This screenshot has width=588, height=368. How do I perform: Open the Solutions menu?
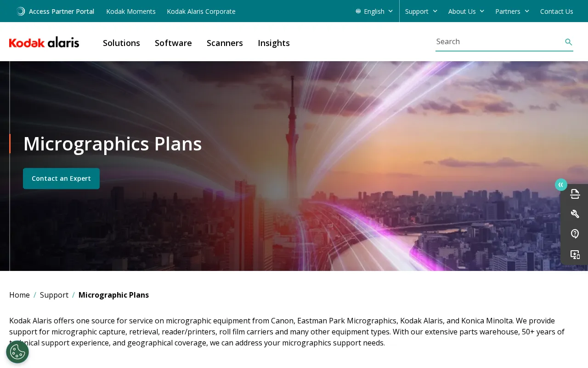click(121, 43)
